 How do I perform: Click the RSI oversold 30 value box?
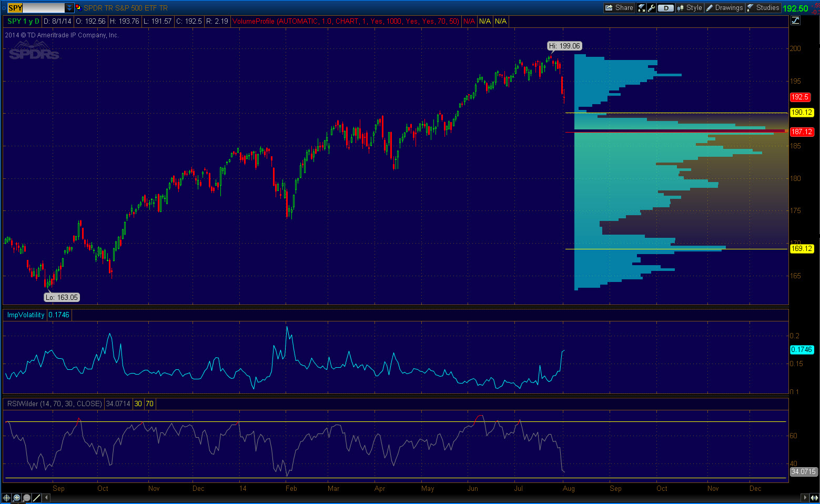coord(138,404)
